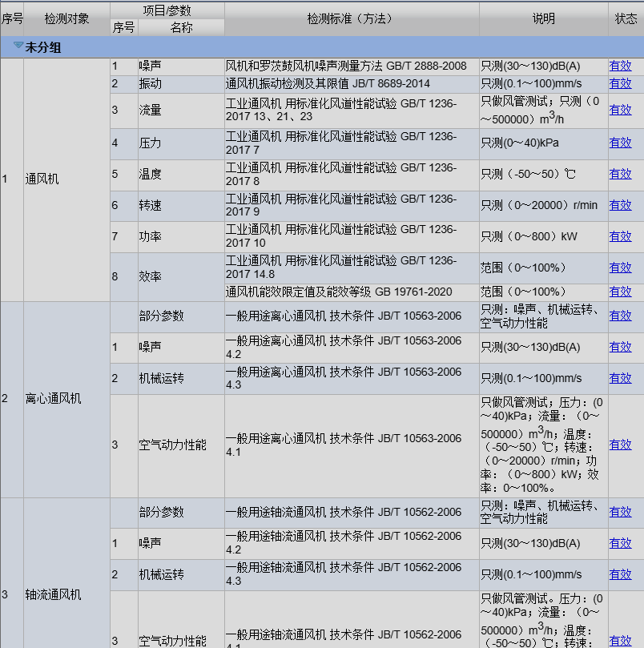Open 有效 link for GB 19761-2020 standard row
The height and width of the screenshot is (648, 644).
(x=620, y=292)
